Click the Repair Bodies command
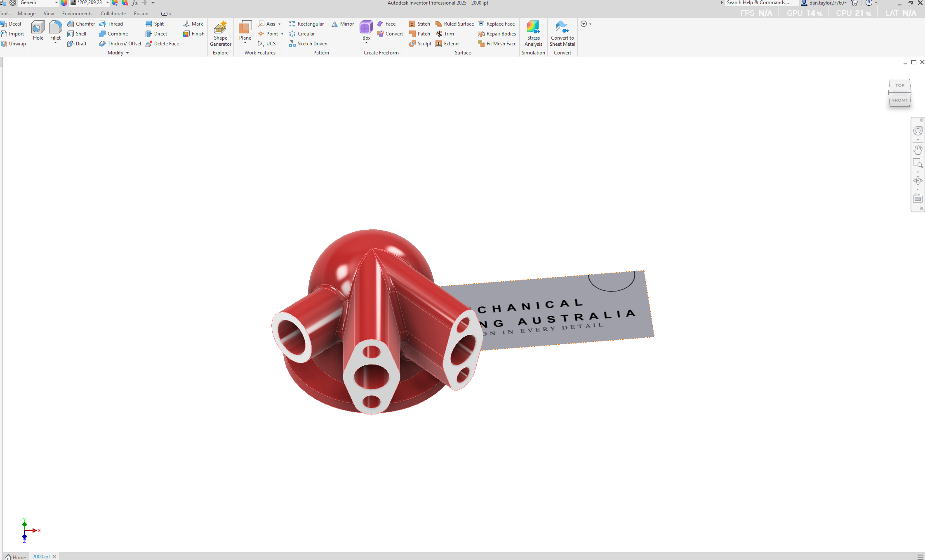 497,33
